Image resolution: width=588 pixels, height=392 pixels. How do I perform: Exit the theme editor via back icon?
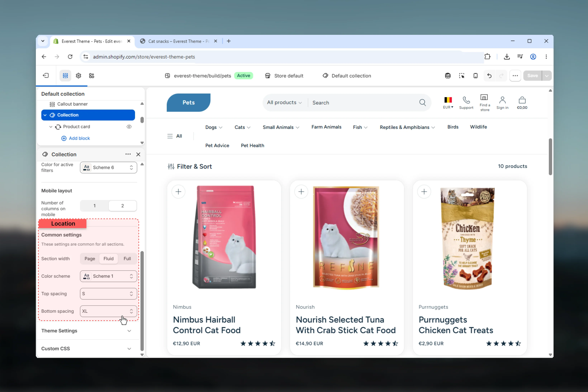[x=46, y=75]
